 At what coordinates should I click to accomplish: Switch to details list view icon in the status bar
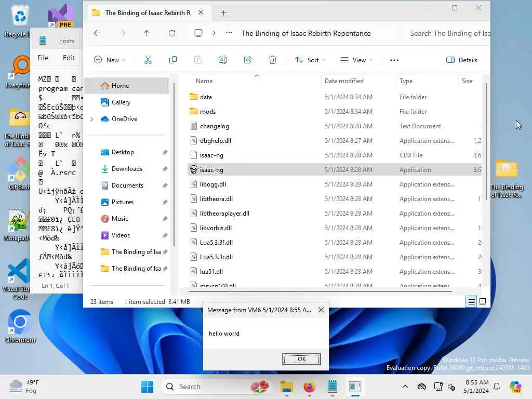tap(472, 302)
